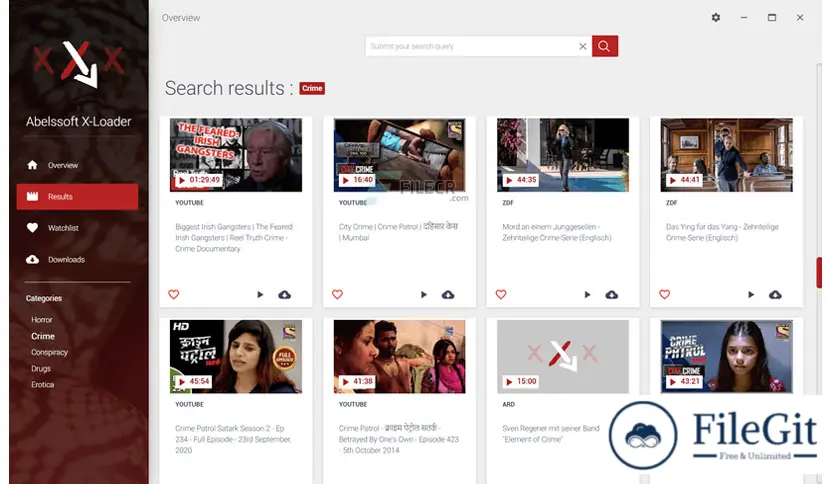
Task: Open the 43:21 Crime Patrol thumbnail
Action: click(x=727, y=357)
